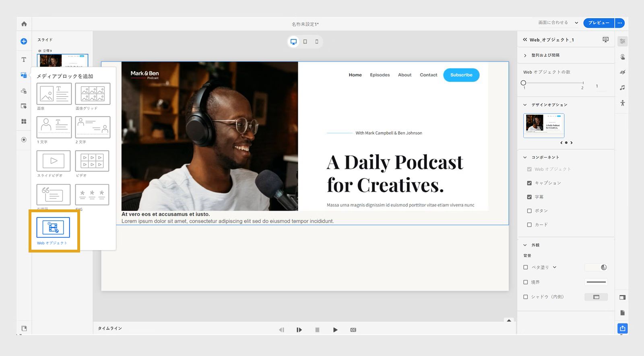Select the design option thumbnail
Screen dimensions: 644x356
click(544, 126)
